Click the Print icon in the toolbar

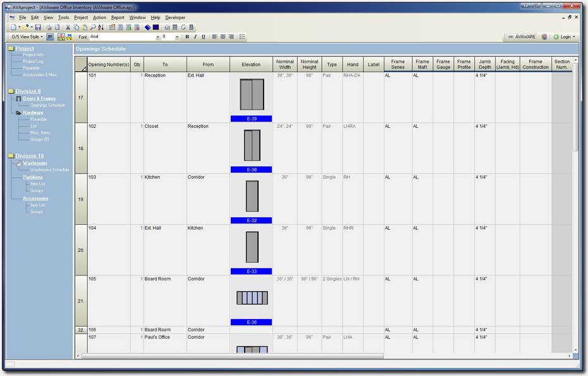coord(49,27)
